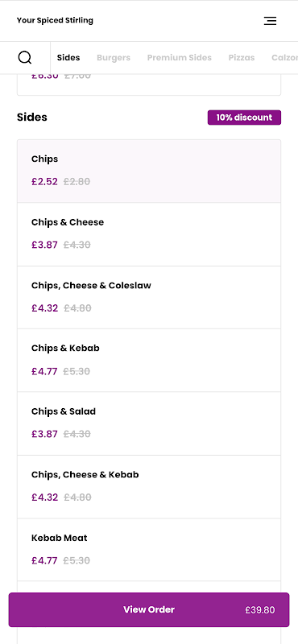Click the Your Spiced Stirling title

tap(55, 20)
